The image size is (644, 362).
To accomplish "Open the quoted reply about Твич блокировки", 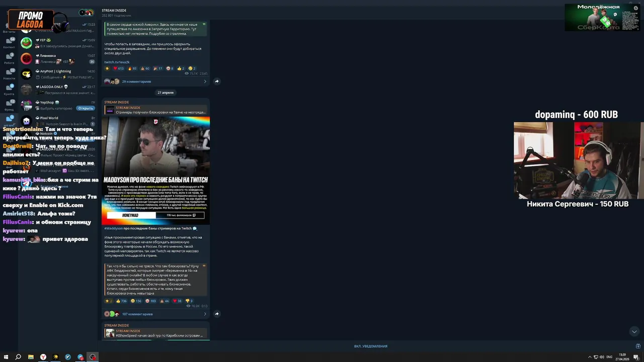I will (156, 110).
